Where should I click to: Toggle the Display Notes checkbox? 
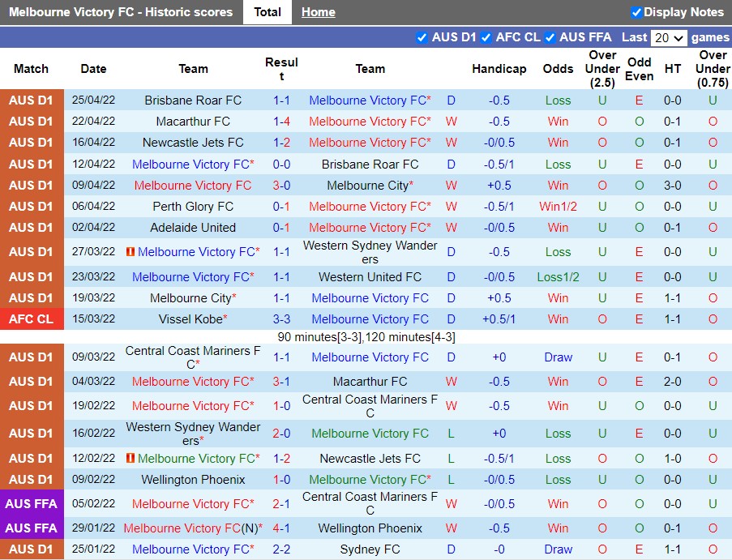pyautogui.click(x=636, y=12)
